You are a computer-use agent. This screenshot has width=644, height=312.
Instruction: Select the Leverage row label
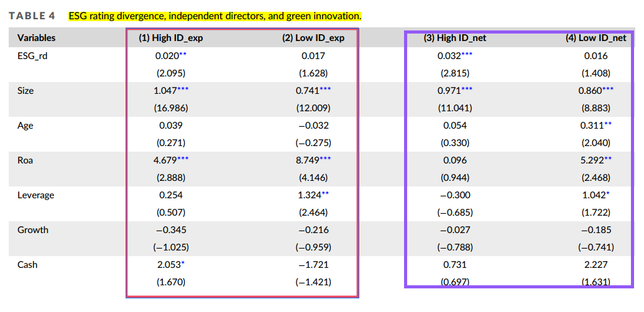(x=35, y=195)
